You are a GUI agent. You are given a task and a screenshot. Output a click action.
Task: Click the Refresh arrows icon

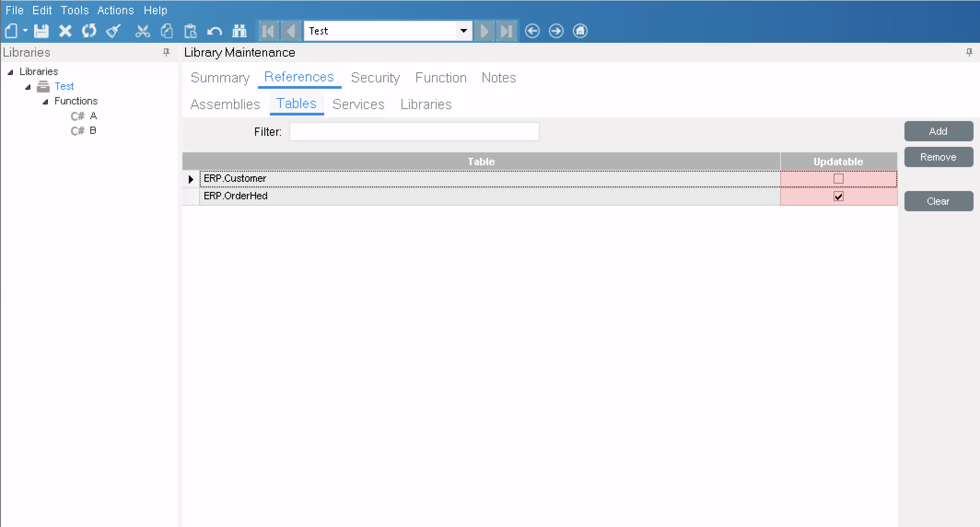click(89, 31)
